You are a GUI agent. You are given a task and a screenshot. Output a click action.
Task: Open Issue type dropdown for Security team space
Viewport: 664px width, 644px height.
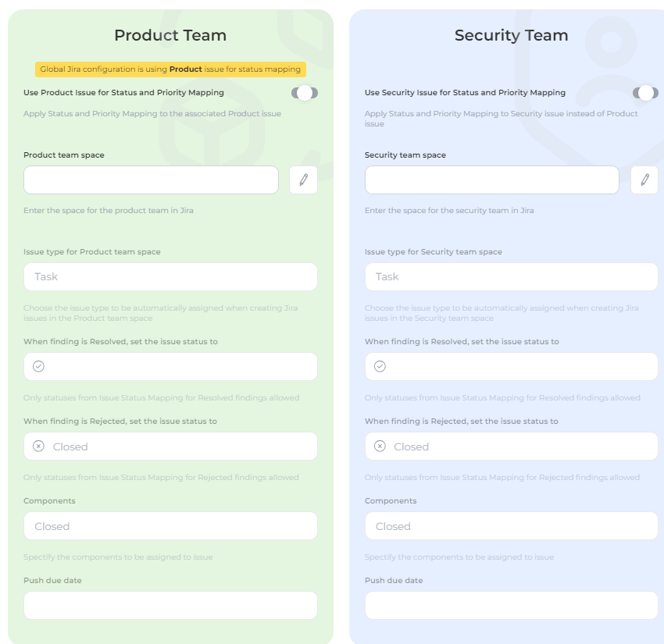click(511, 277)
